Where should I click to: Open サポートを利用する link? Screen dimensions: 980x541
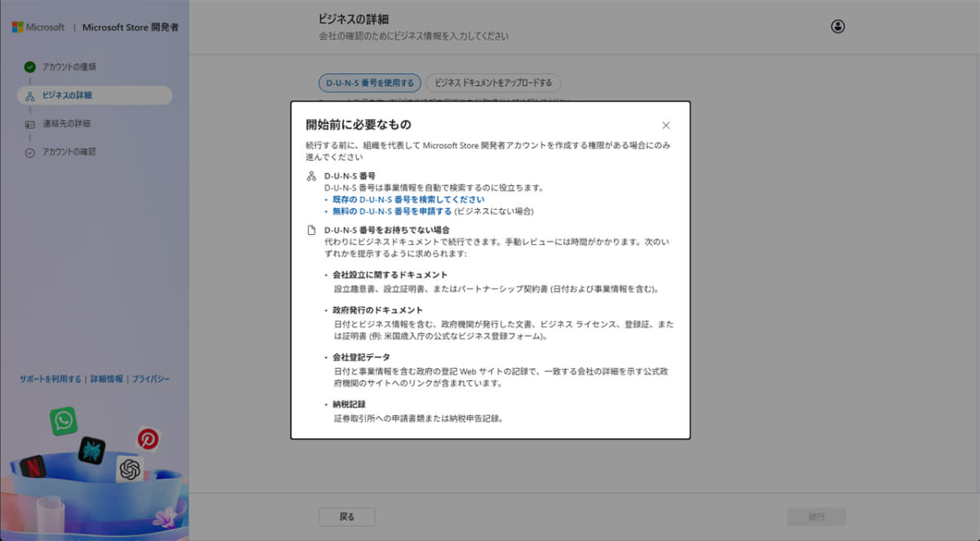pyautogui.click(x=51, y=379)
